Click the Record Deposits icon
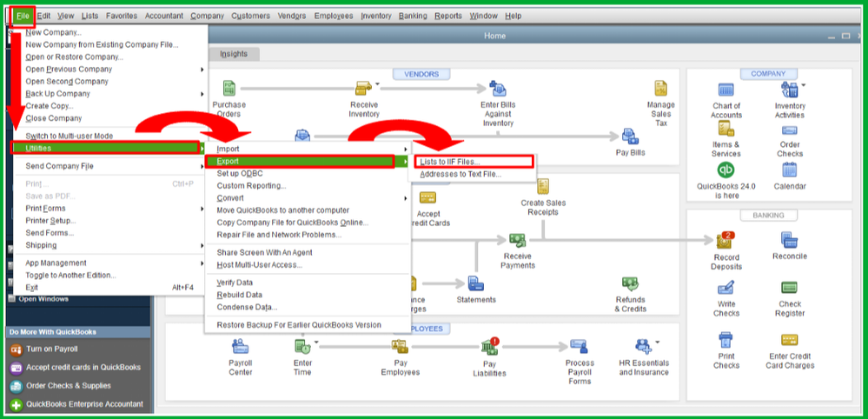868x419 pixels. pos(726,240)
